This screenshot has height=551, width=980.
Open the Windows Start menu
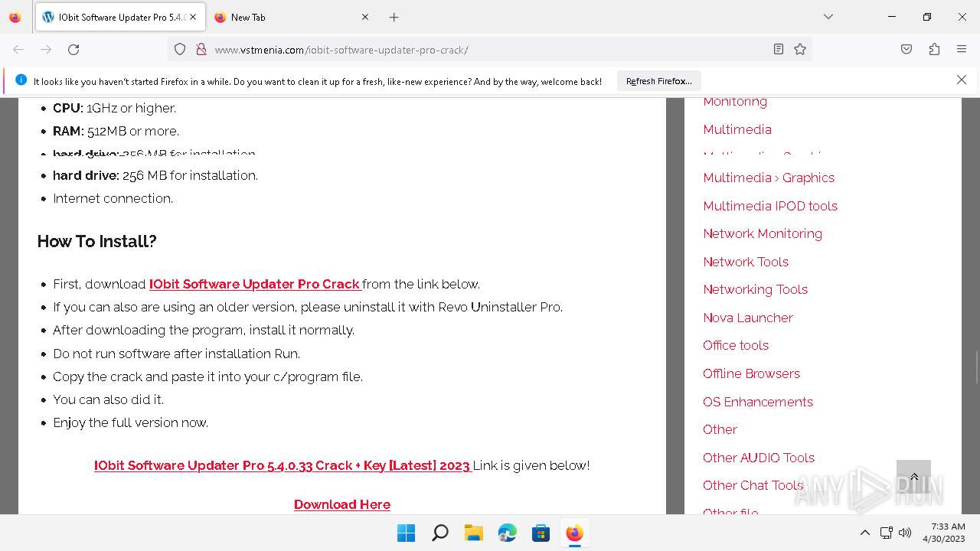(406, 533)
